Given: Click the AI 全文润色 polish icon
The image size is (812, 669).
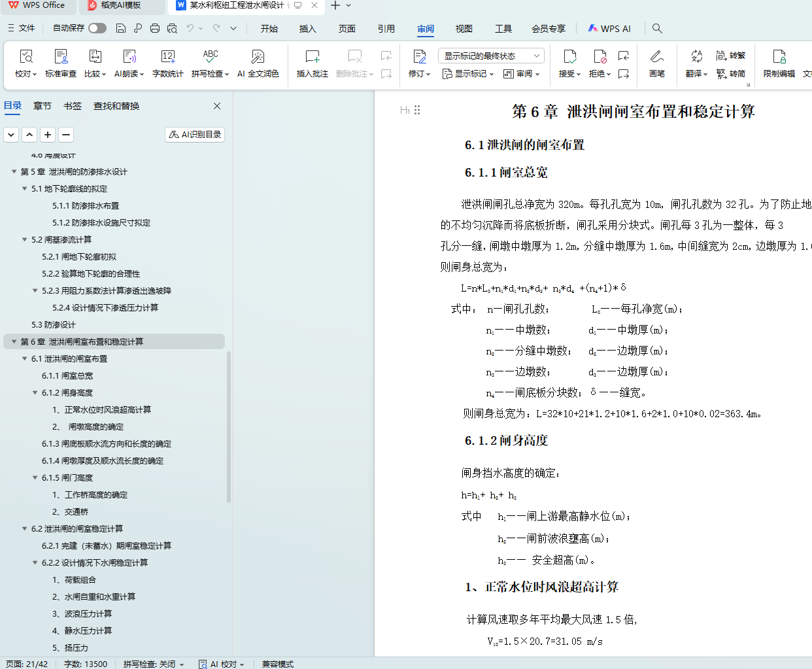Looking at the screenshot, I should tap(258, 58).
